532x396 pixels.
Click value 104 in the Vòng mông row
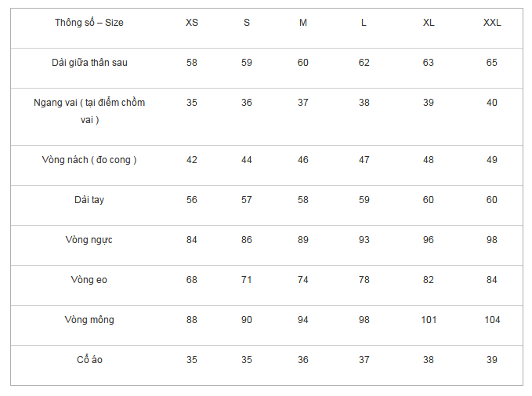pyautogui.click(x=492, y=320)
